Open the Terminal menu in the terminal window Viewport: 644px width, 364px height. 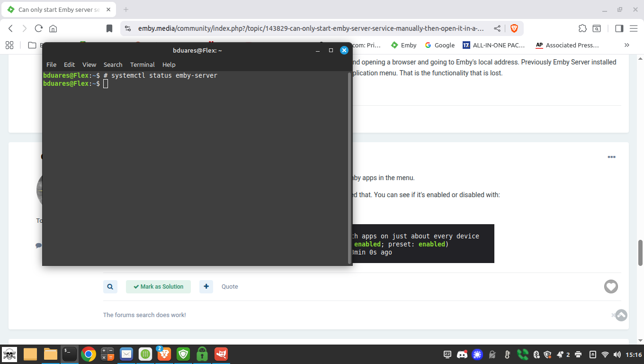click(x=143, y=64)
